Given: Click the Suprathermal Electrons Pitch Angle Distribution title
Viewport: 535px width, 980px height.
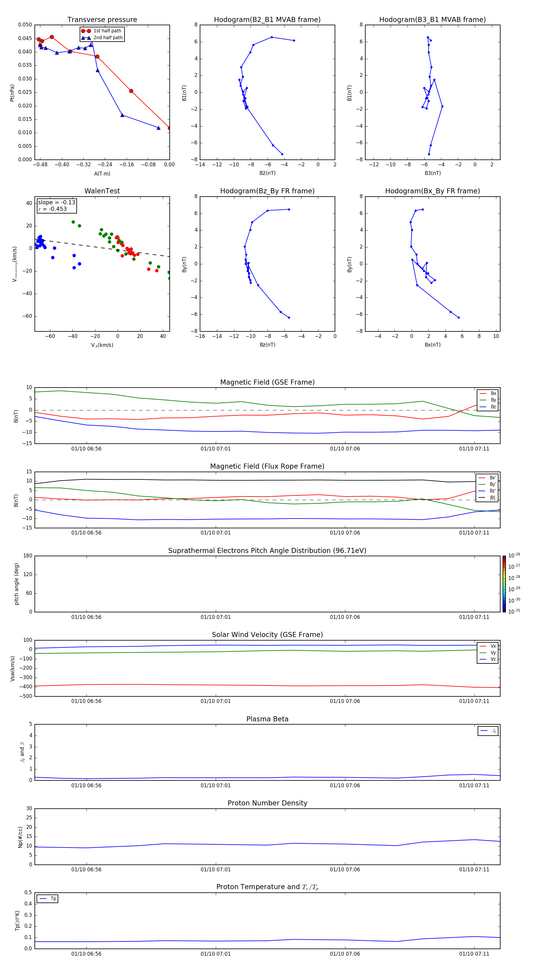Looking at the screenshot, I should click(267, 551).
